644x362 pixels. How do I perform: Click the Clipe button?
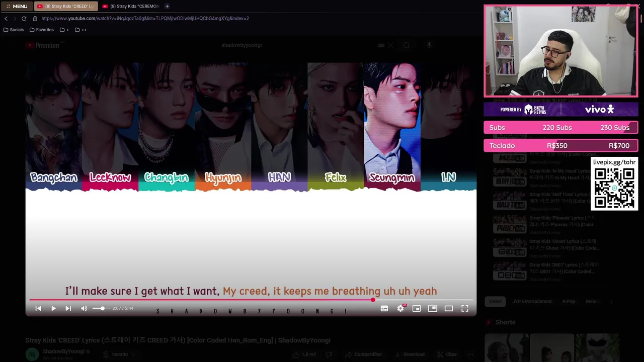point(447,354)
